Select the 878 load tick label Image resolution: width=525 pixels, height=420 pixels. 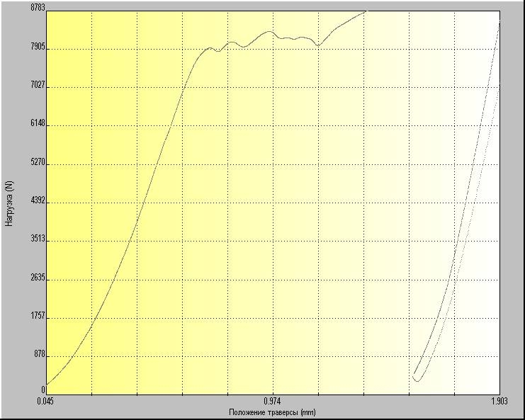click(39, 354)
